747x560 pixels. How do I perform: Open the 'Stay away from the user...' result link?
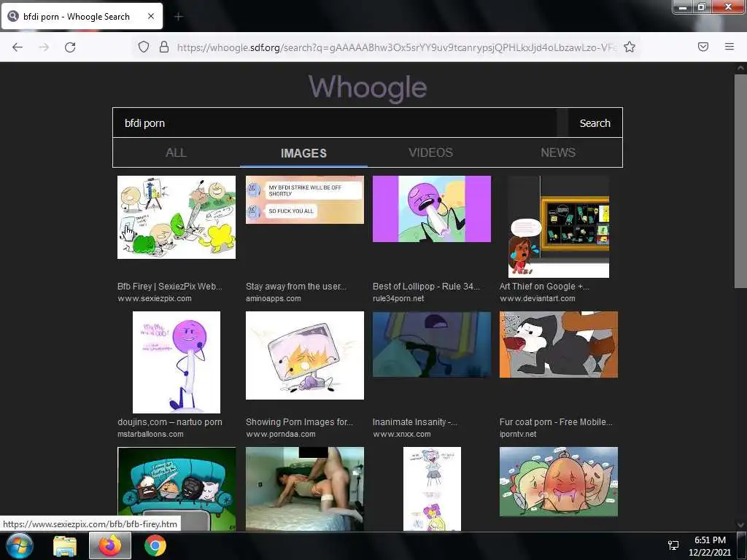tap(296, 286)
